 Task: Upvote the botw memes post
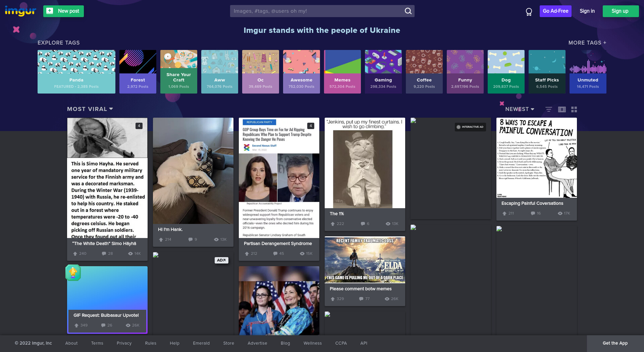click(x=333, y=299)
